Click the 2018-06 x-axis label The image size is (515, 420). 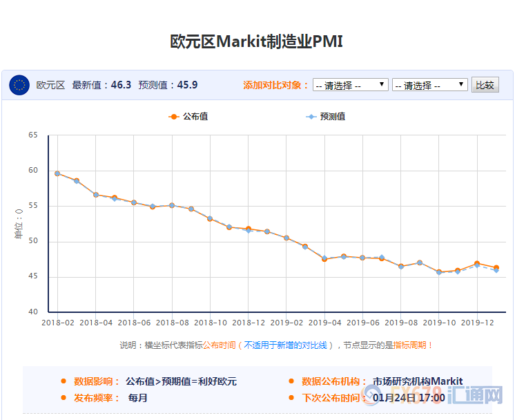click(x=134, y=323)
